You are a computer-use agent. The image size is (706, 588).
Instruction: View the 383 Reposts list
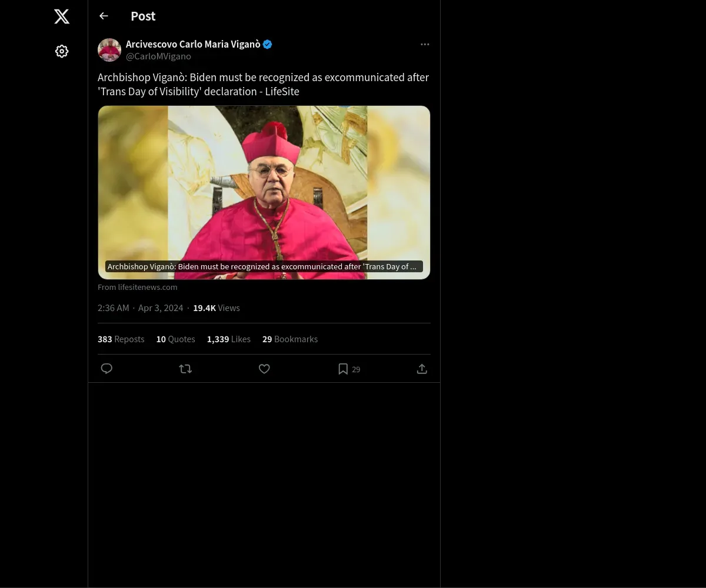(x=121, y=339)
